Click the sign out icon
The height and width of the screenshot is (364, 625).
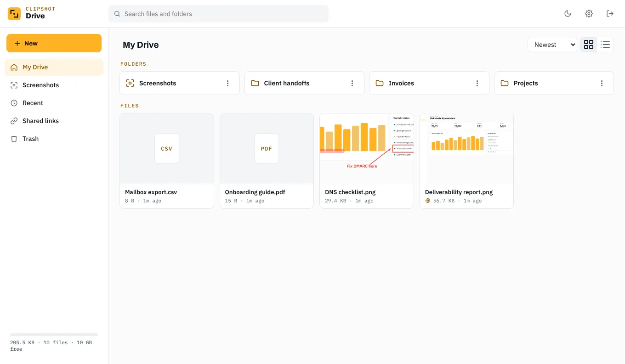tap(610, 14)
